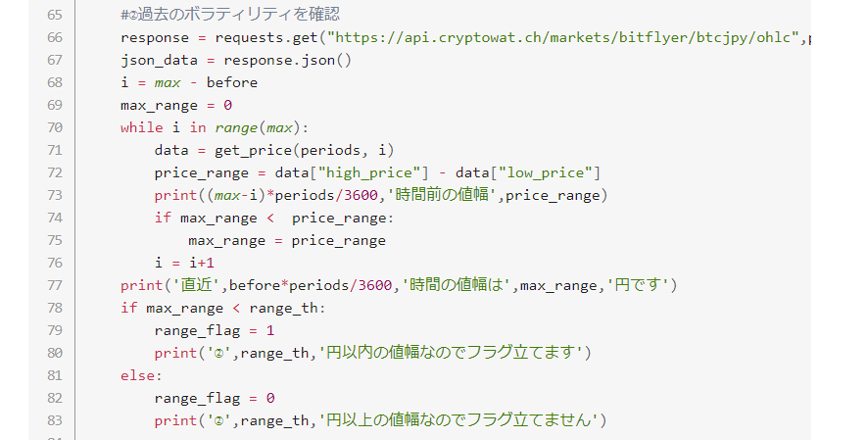Click line number 83 in the gutter
The image size is (868, 440).
[x=54, y=420]
